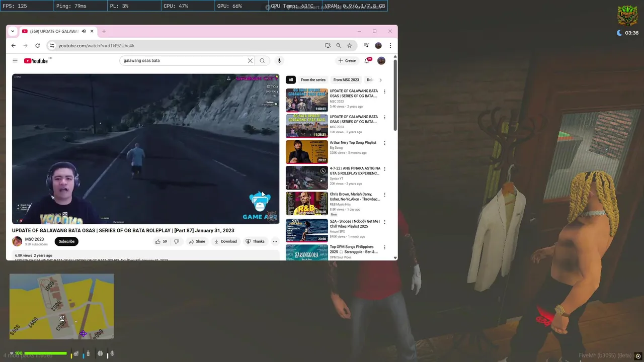The image size is (644, 362).
Task: Open the 1:28:31 GALAWANG BATA video thumbnail
Action: pyautogui.click(x=307, y=126)
